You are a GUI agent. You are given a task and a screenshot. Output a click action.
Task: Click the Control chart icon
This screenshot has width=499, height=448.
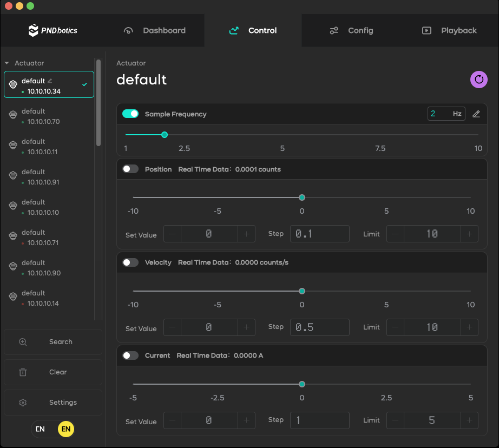coord(234,30)
